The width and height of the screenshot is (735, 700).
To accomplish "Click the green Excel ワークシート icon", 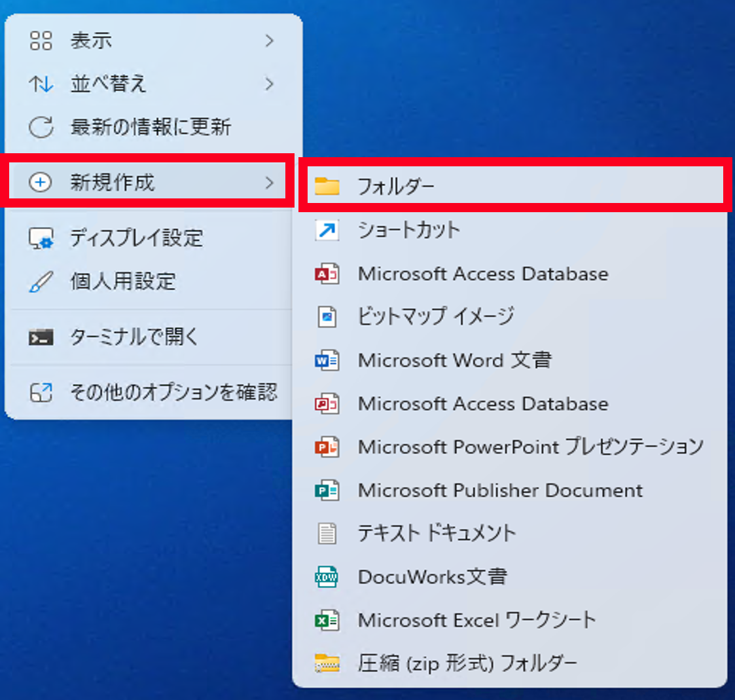I will [x=327, y=620].
